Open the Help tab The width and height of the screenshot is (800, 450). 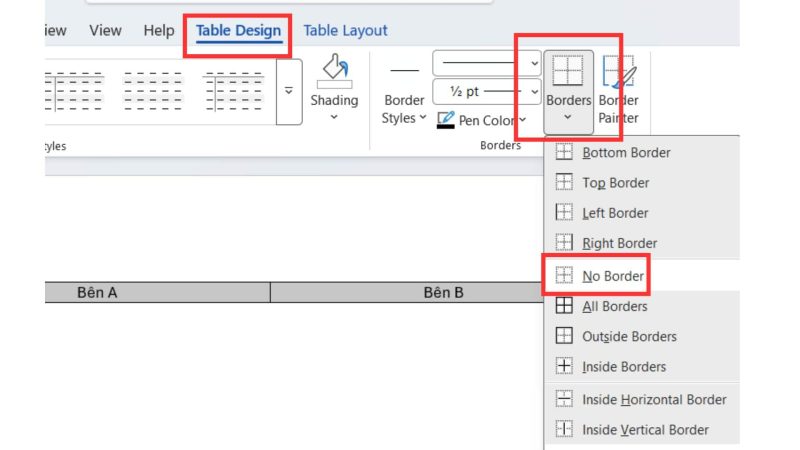click(x=159, y=31)
